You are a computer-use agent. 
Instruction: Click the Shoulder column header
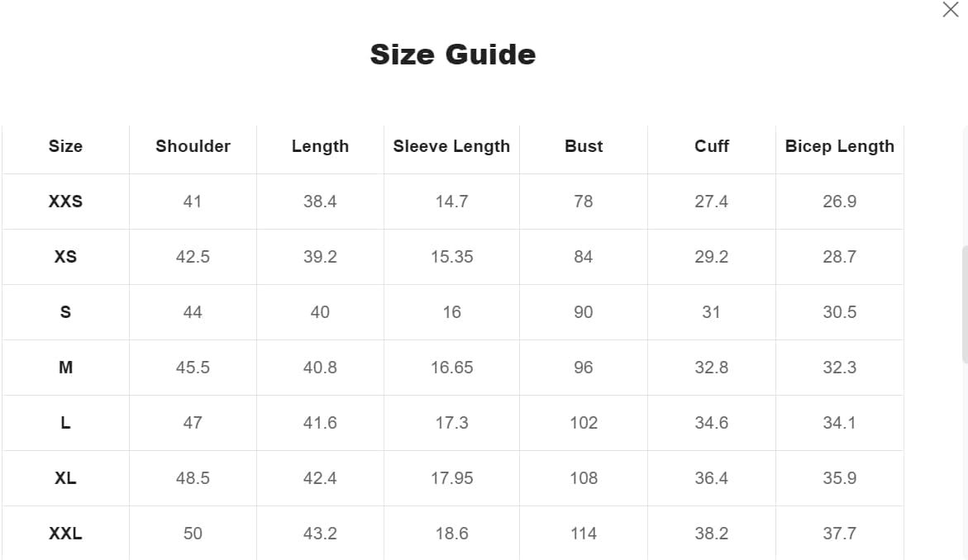point(193,146)
